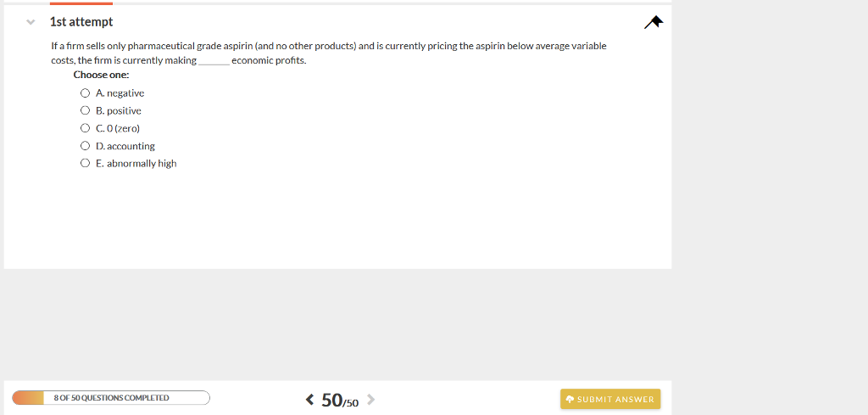868x415 pixels.
Task: Mark radio button for D. accounting
Action: click(85, 146)
